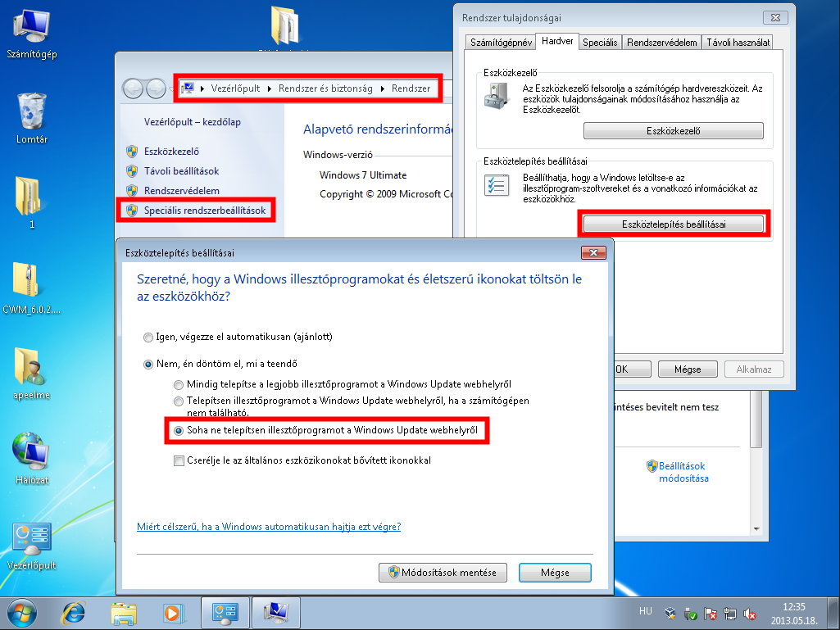Click the HU language indicator
Image resolution: width=840 pixels, height=630 pixels.
645,611
